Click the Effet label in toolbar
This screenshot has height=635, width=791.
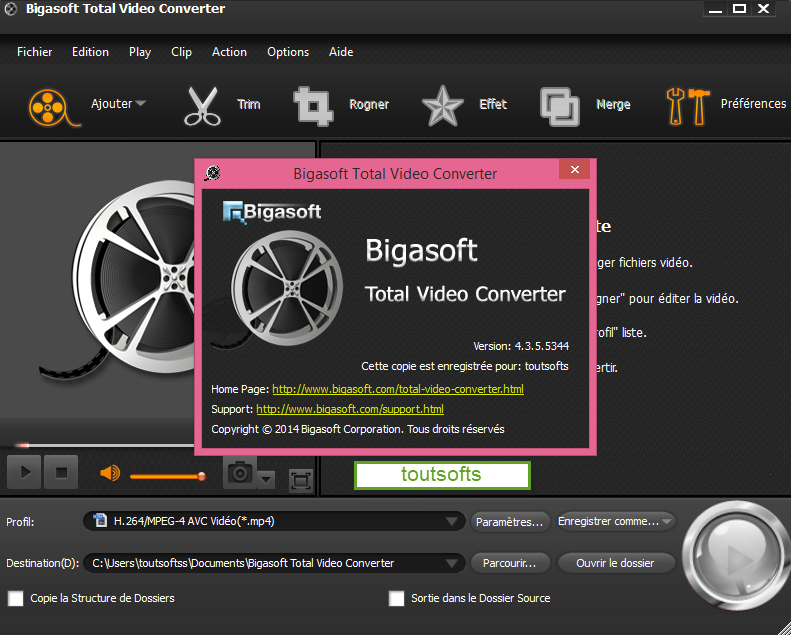[493, 104]
